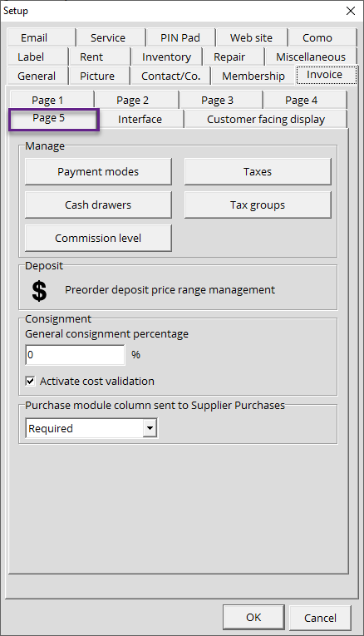This screenshot has height=636, width=364.
Task: Expand the Required purchase column dropdown
Action: pos(150,428)
